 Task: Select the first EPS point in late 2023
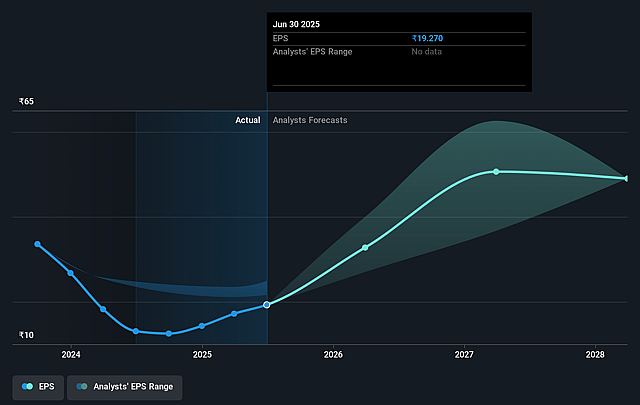click(x=38, y=244)
